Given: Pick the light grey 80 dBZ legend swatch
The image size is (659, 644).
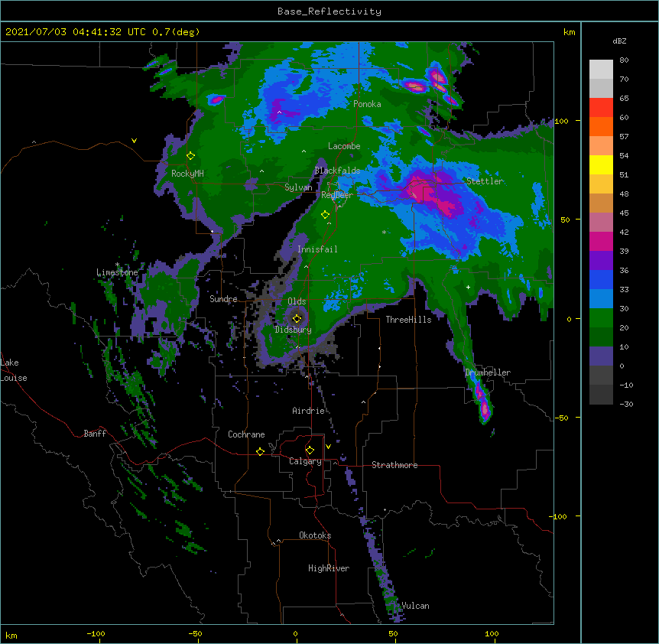Looking at the screenshot, I should tap(601, 70).
